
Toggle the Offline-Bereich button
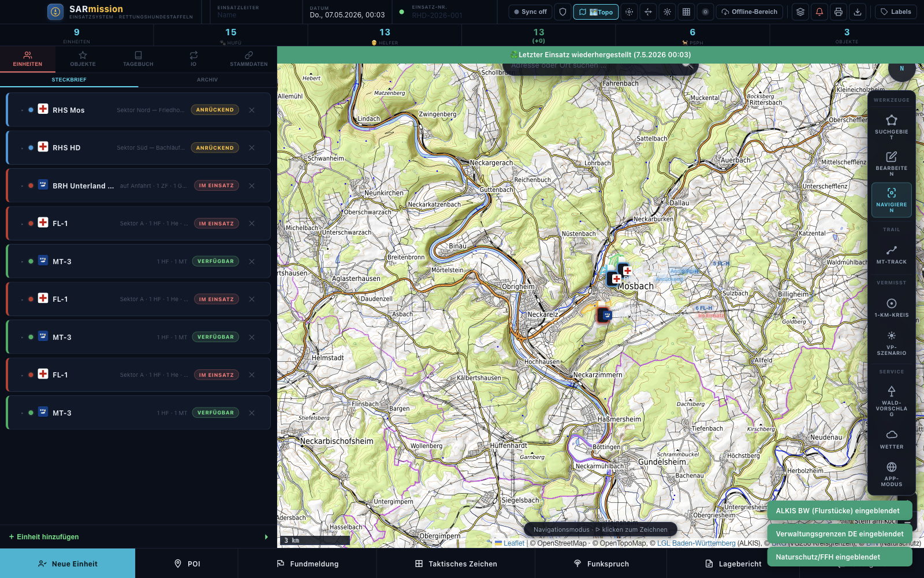point(750,12)
